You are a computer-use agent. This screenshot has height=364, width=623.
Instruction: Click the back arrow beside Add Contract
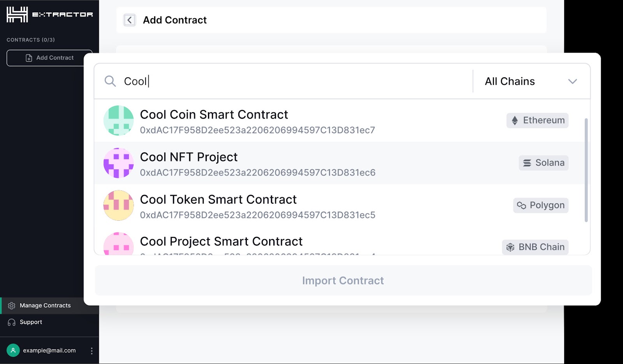(x=129, y=20)
